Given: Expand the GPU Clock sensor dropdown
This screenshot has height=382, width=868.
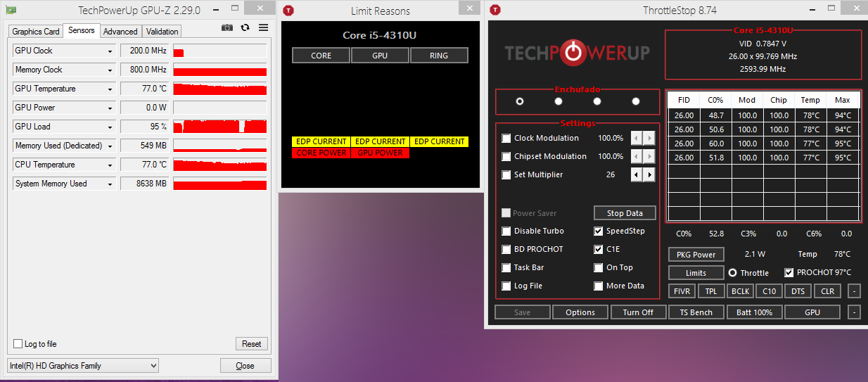Looking at the screenshot, I should click(110, 51).
